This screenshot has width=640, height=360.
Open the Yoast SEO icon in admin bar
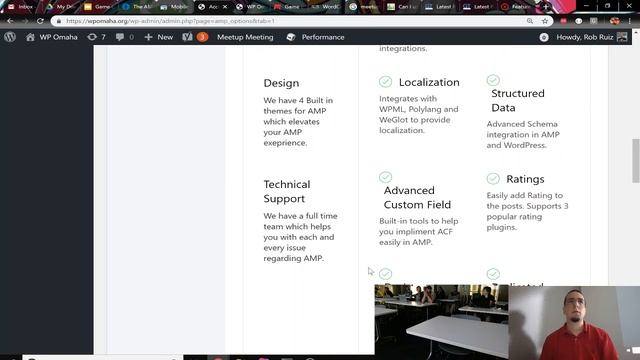point(187,37)
